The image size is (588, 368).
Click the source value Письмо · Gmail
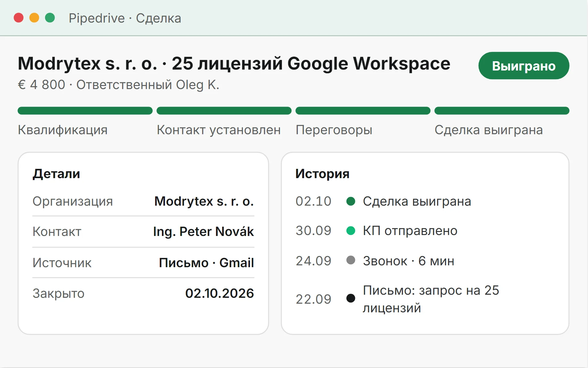pyautogui.click(x=206, y=263)
